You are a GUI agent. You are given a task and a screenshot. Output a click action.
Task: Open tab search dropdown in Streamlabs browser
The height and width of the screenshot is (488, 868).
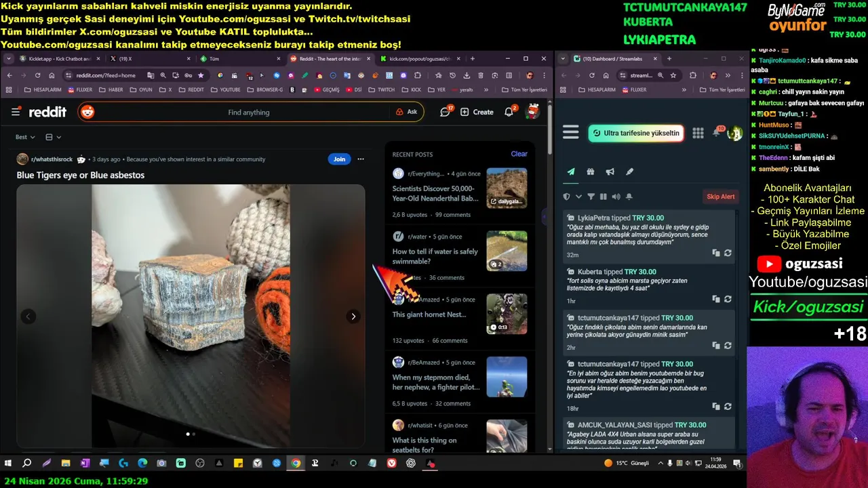(x=564, y=59)
